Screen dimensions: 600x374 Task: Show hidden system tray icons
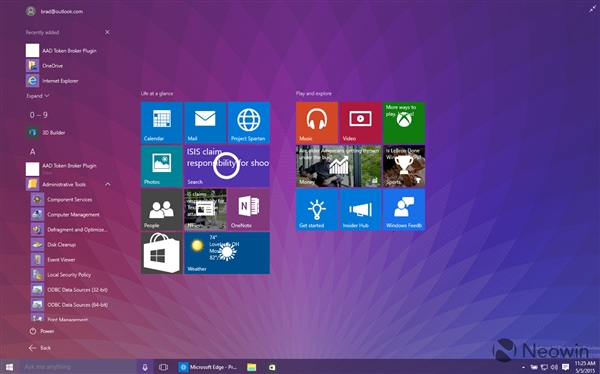pyautogui.click(x=523, y=367)
